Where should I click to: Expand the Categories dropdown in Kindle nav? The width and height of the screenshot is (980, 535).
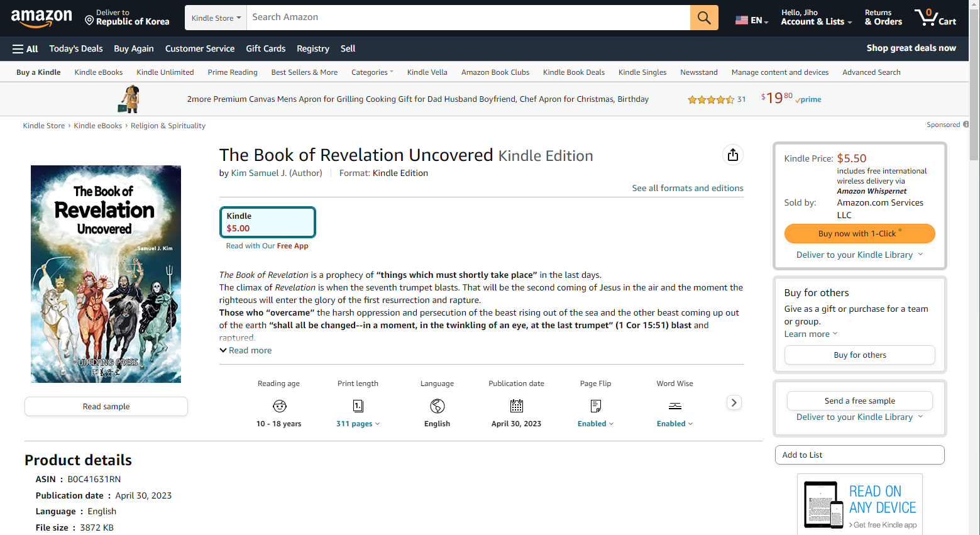point(372,72)
